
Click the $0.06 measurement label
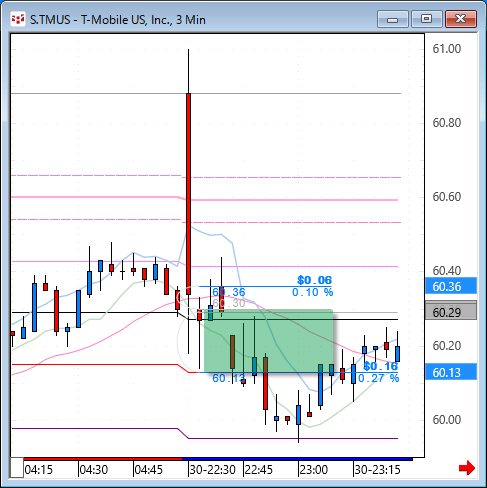point(315,280)
